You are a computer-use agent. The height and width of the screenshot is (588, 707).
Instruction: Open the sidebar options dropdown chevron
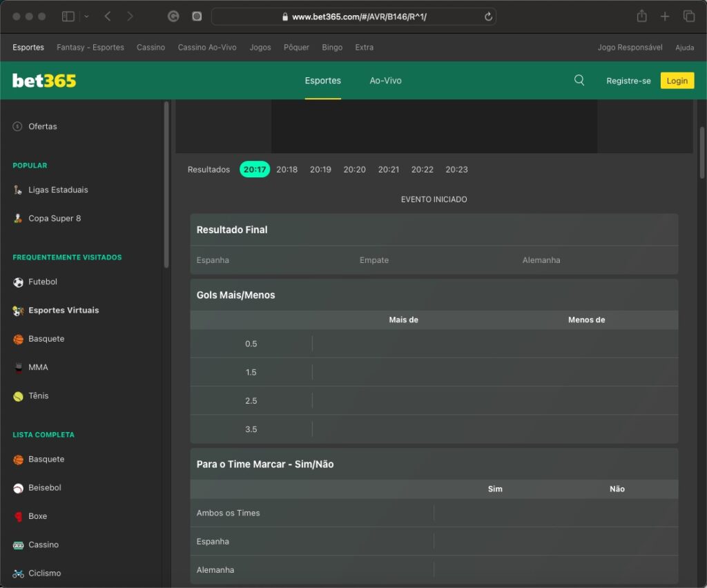[x=86, y=17]
